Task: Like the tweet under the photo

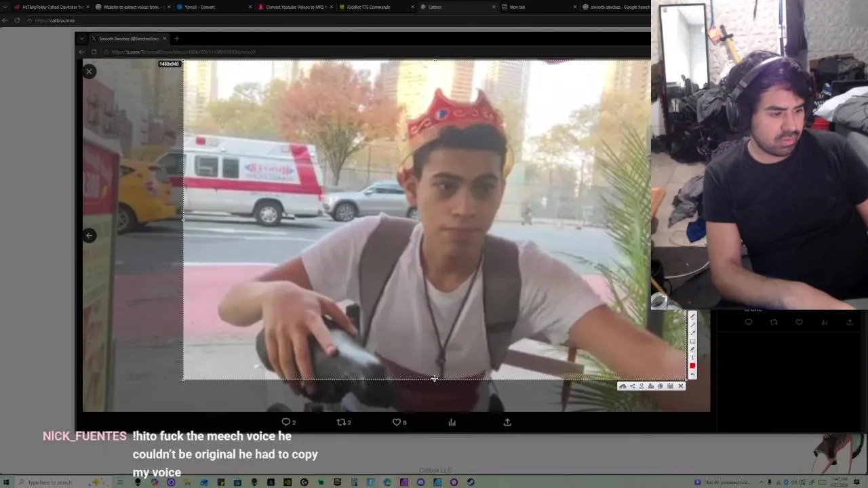Action: [399, 422]
